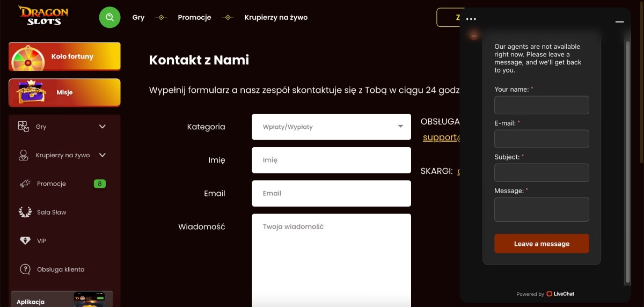Click the Wiadomość text area
Viewport: 644px width, 307px height.
pyautogui.click(x=331, y=258)
